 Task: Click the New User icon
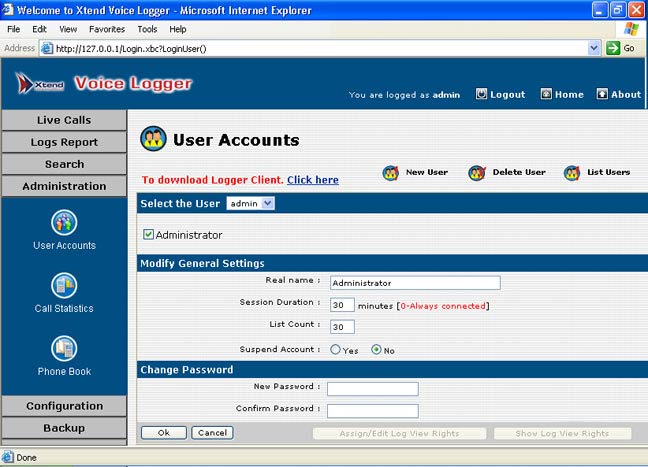[x=391, y=173]
